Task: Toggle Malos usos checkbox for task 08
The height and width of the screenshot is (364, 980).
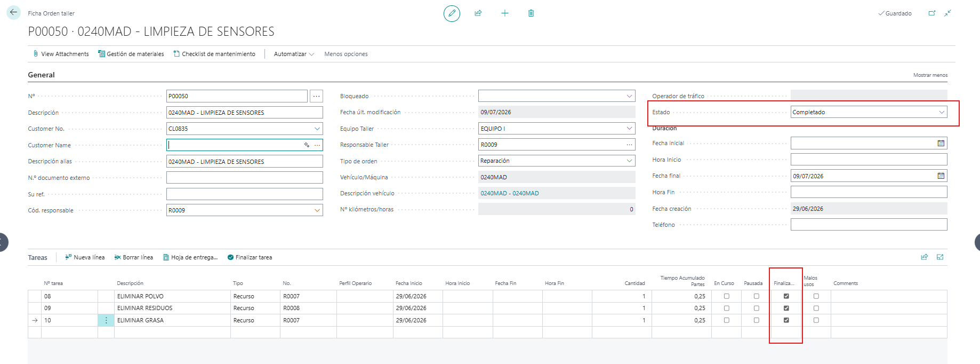Action: pyautogui.click(x=816, y=296)
